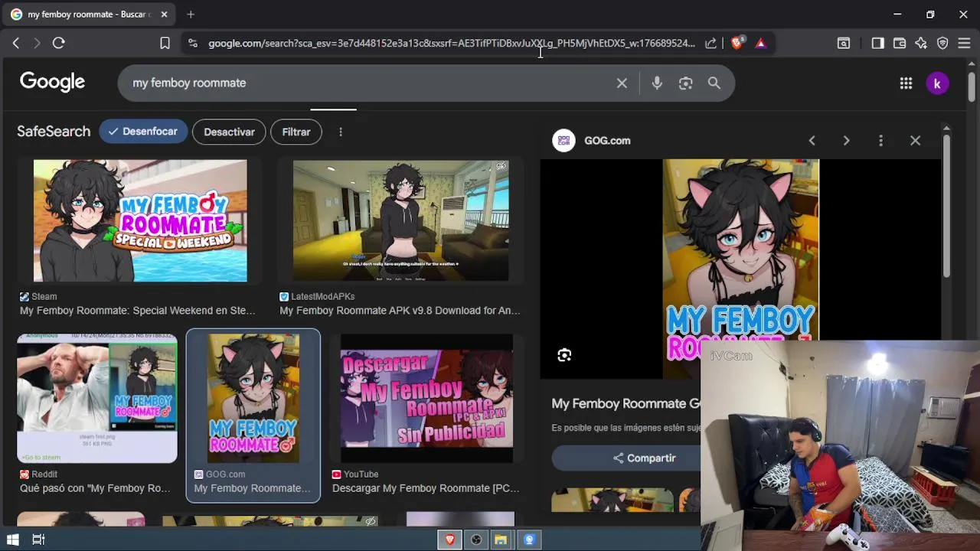
Task: Search by image with the Lens icon
Action: (x=685, y=83)
